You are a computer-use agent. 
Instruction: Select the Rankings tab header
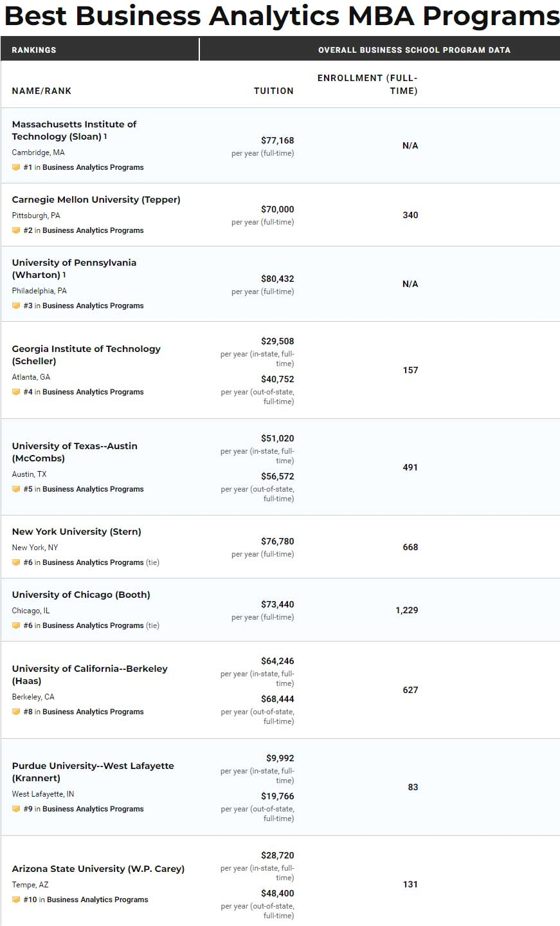coord(34,50)
